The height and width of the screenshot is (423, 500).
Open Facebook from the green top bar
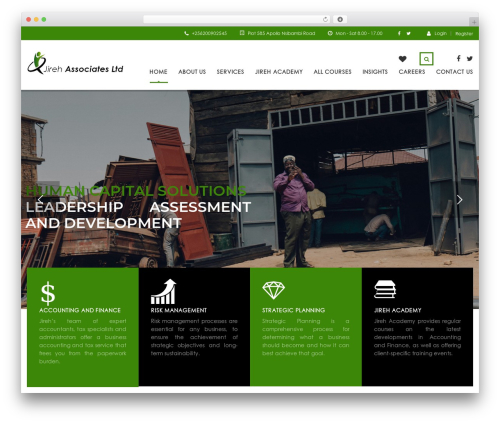point(399,33)
